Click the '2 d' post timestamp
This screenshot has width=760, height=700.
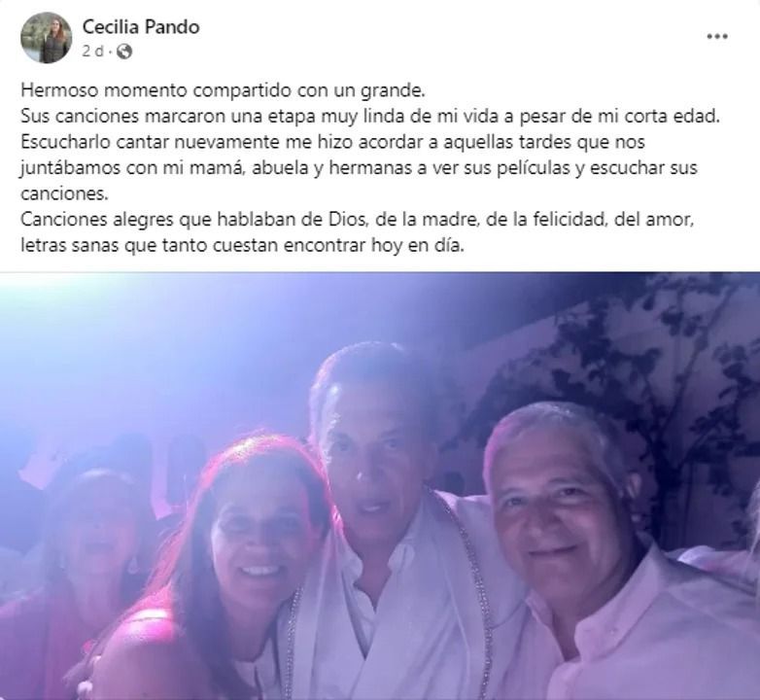(92, 51)
